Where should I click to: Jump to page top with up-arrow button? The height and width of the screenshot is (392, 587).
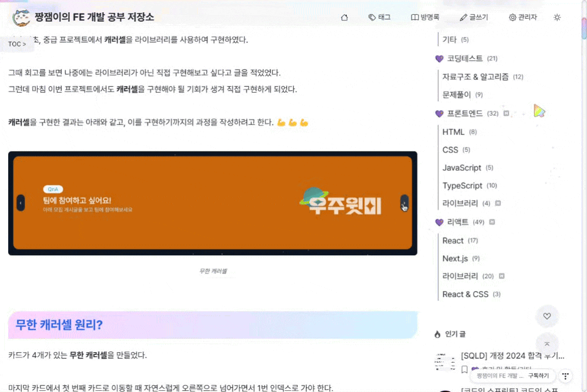(x=547, y=344)
